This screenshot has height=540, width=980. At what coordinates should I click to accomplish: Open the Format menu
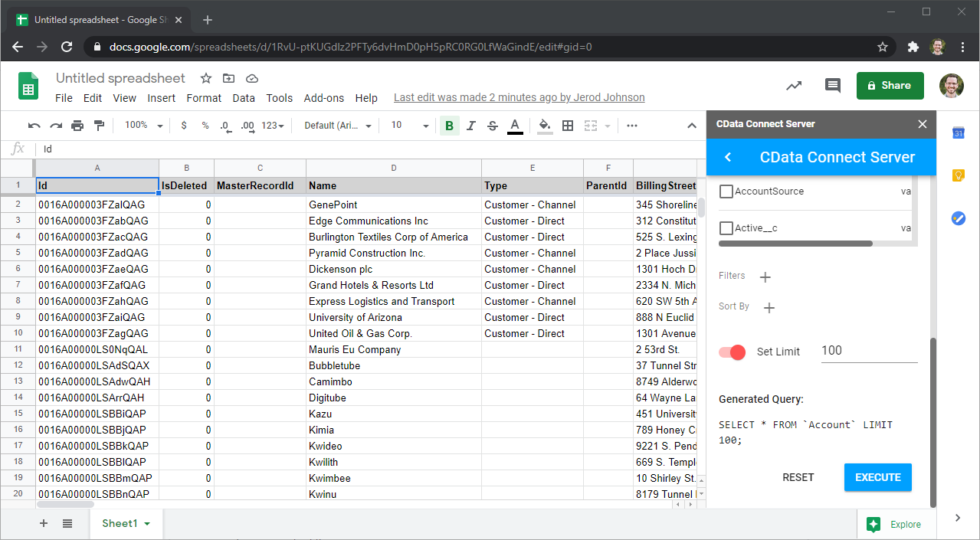click(x=204, y=98)
